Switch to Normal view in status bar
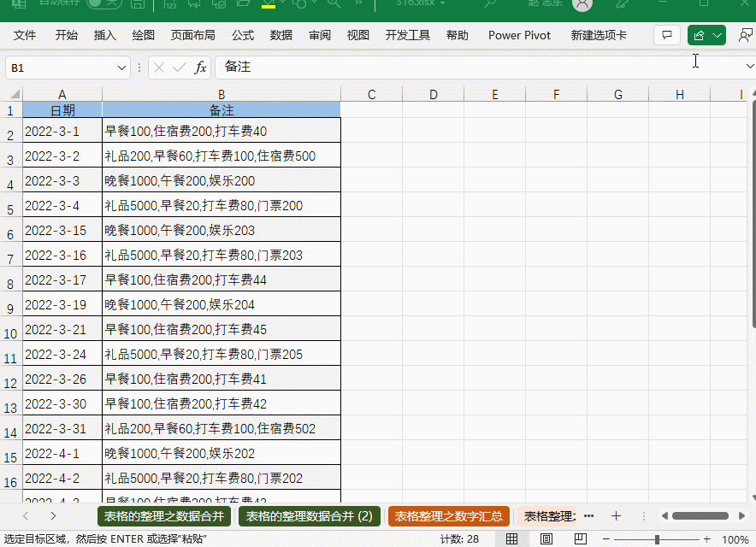The image size is (756, 547). tap(511, 539)
